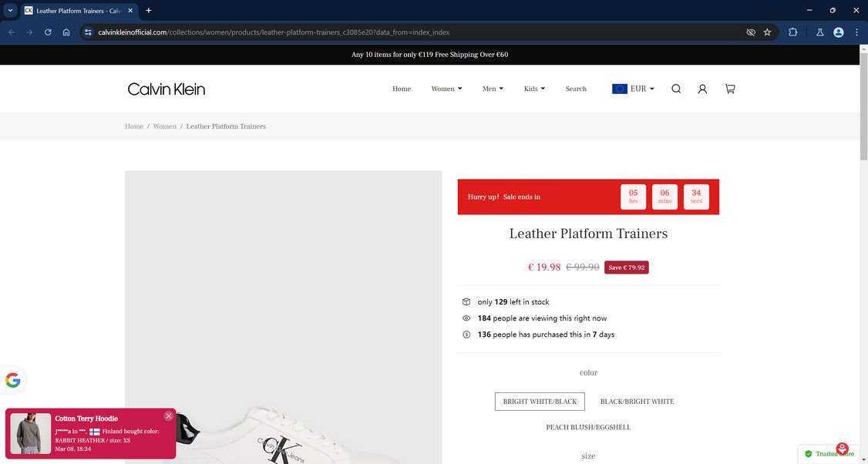868x464 pixels.
Task: Click the purchases coin icon
Action: 466,335
